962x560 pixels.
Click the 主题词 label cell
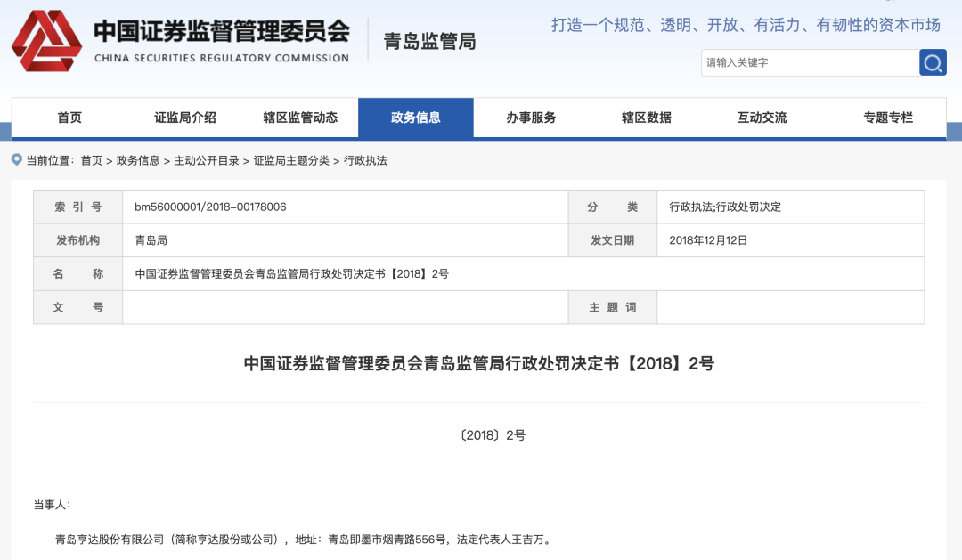[x=612, y=307]
